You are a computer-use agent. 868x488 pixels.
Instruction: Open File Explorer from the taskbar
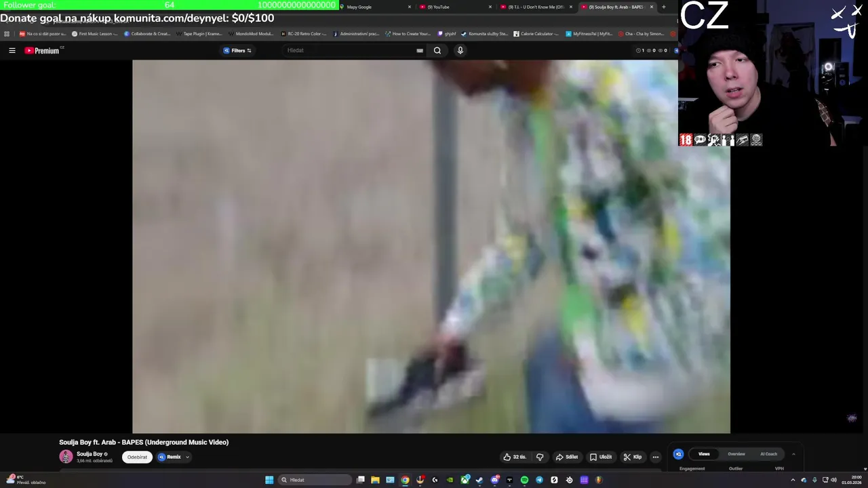coord(375,480)
